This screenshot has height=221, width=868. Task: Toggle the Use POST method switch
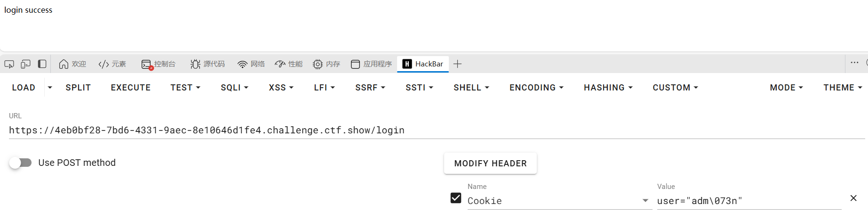coord(20,163)
